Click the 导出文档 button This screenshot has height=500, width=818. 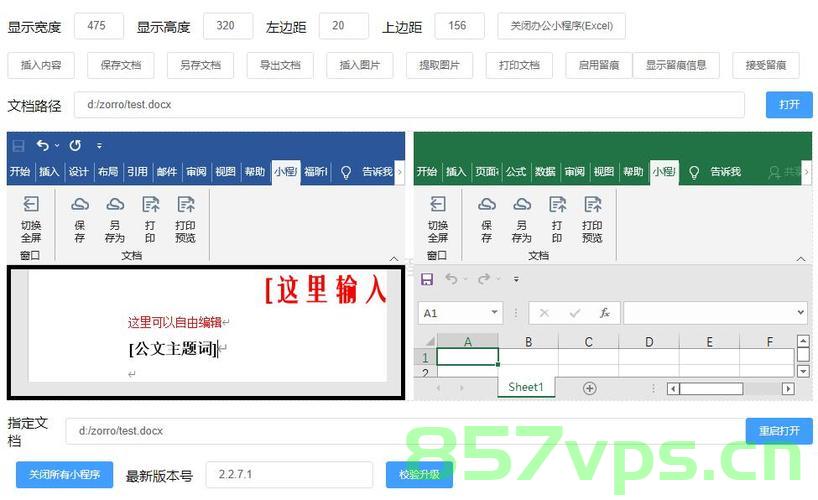click(x=280, y=65)
